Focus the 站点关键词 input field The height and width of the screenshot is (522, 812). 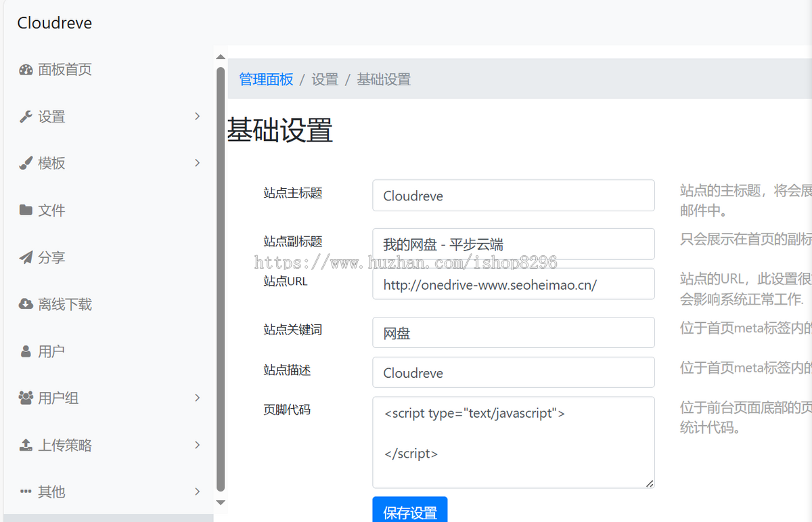tap(514, 332)
